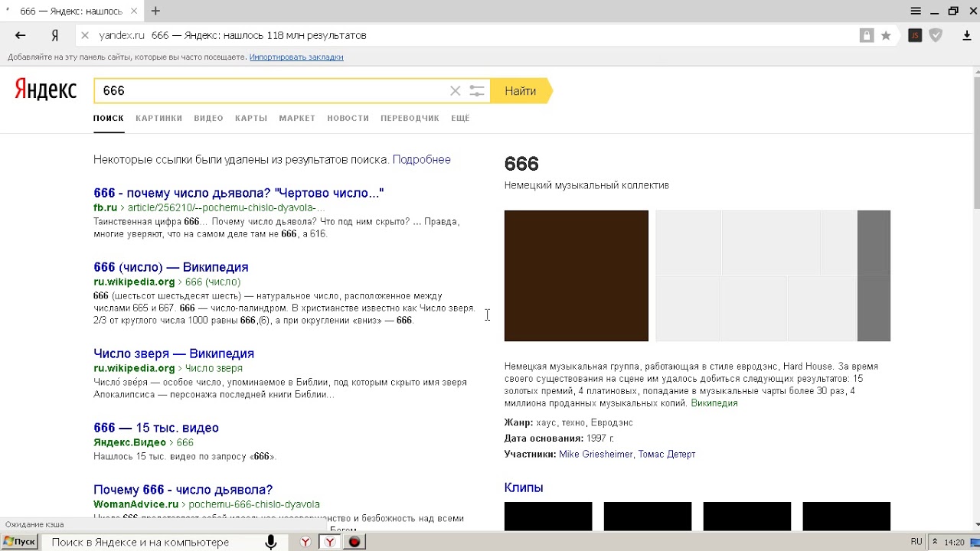Open the first Yandex browser taskbar icon
This screenshot has height=551, width=980.
tap(305, 542)
